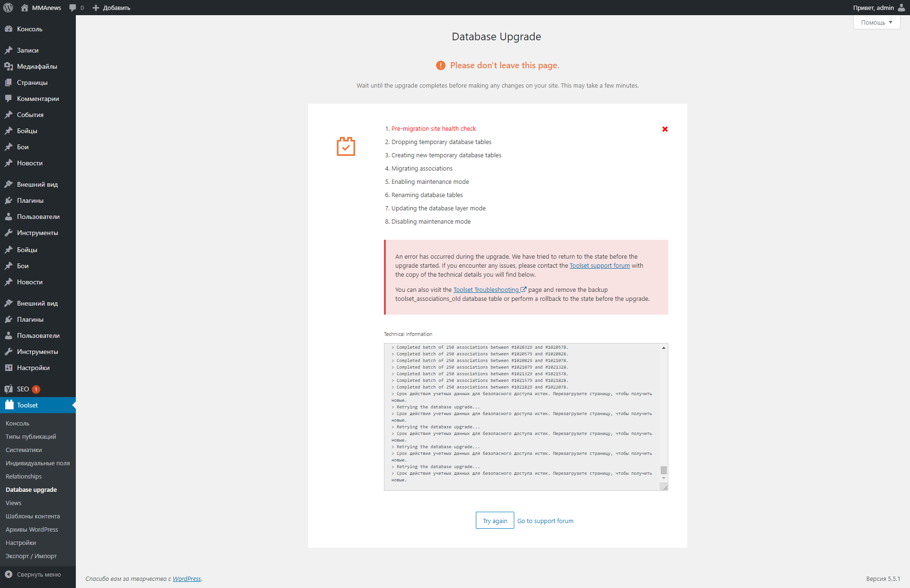Click the technical log scrollbar up arrow
Screen dimensions: 910x588
(664, 348)
